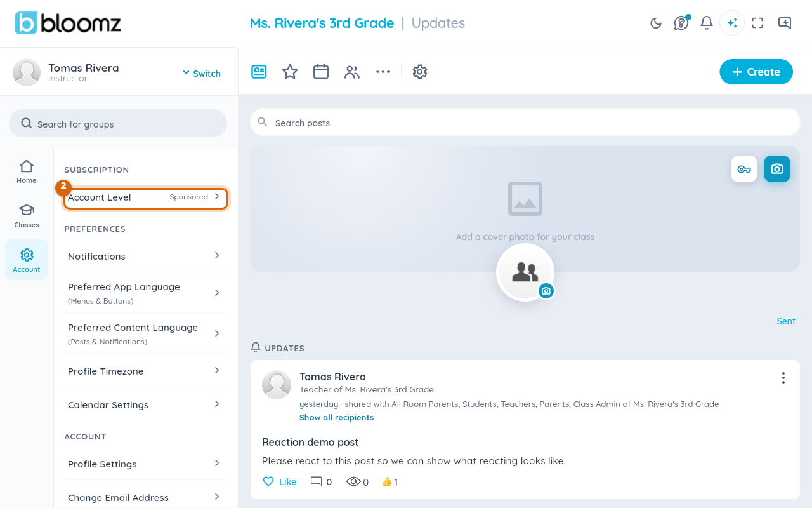The image size is (812, 508).
Task: Click the Bloomz logo
Action: pyautogui.click(x=68, y=23)
